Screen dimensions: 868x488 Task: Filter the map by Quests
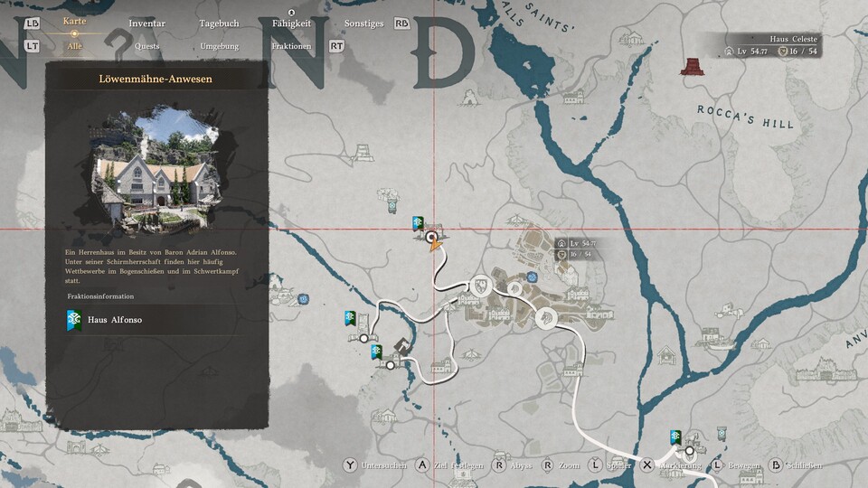tap(146, 45)
